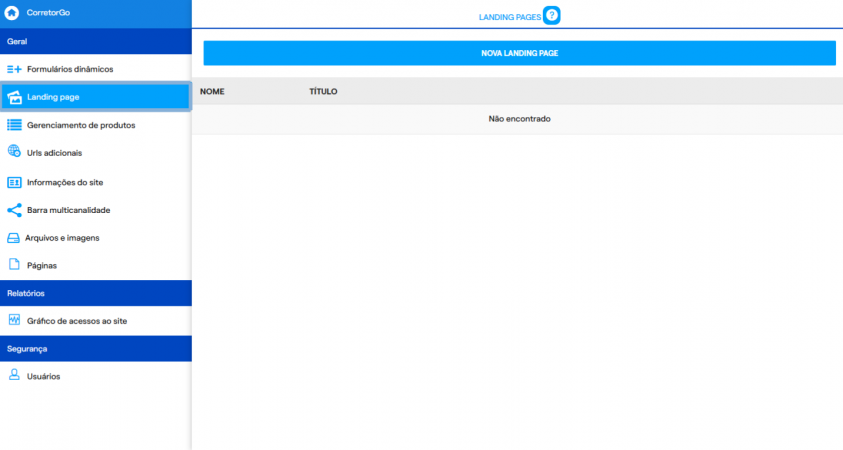Image resolution: width=843 pixels, height=450 pixels.
Task: Open Informações do site
Action: [x=96, y=183]
